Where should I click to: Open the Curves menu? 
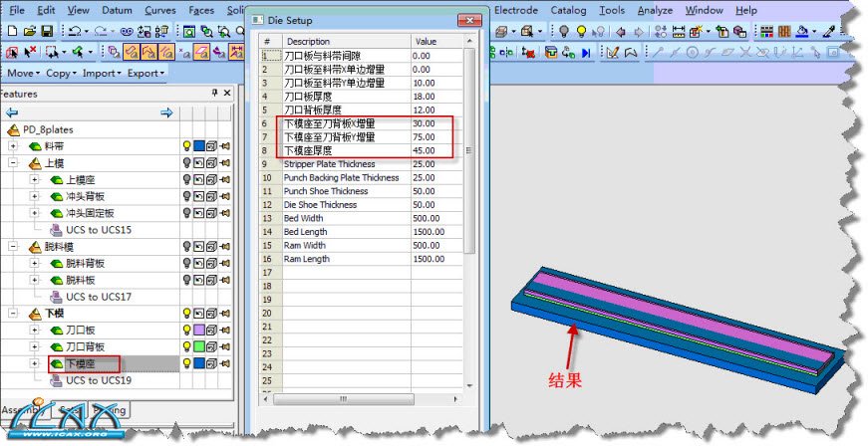160,10
